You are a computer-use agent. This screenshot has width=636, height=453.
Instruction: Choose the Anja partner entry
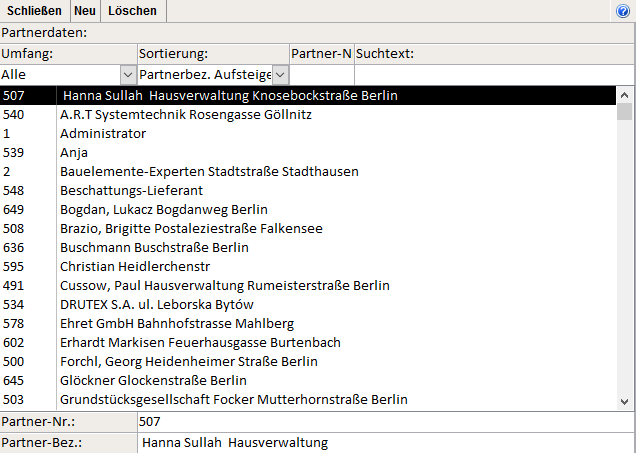pyautogui.click(x=74, y=153)
